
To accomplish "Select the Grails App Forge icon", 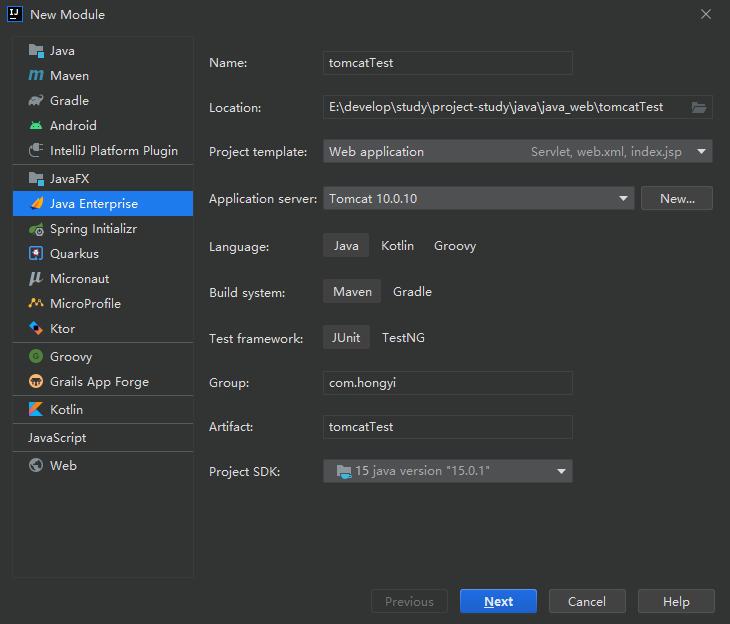I will [x=36, y=382].
